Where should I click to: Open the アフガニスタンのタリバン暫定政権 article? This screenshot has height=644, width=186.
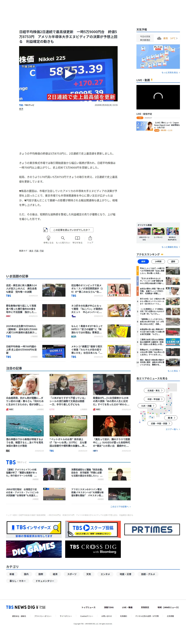point(101,494)
